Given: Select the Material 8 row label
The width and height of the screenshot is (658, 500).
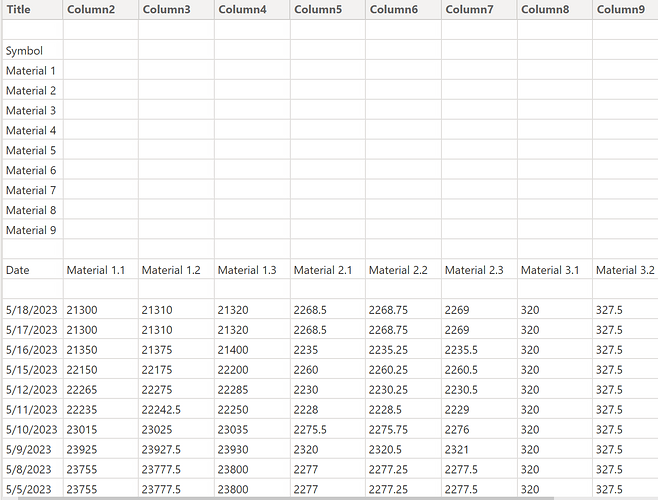Looking at the screenshot, I should click(x=33, y=210).
